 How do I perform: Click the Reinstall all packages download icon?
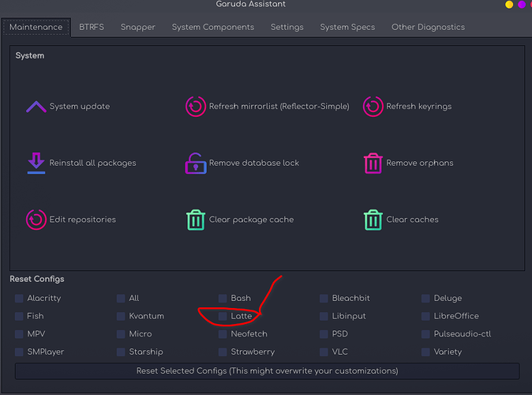[36, 163]
